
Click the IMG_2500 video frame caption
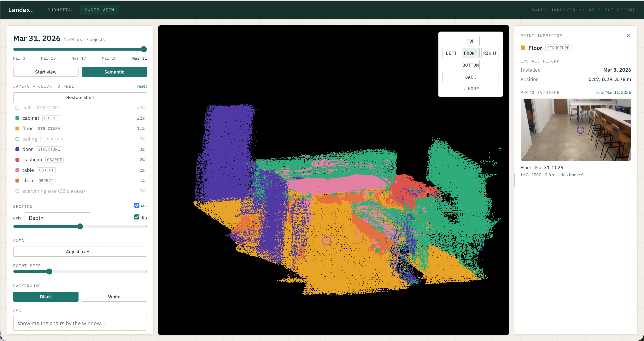pyautogui.click(x=552, y=175)
